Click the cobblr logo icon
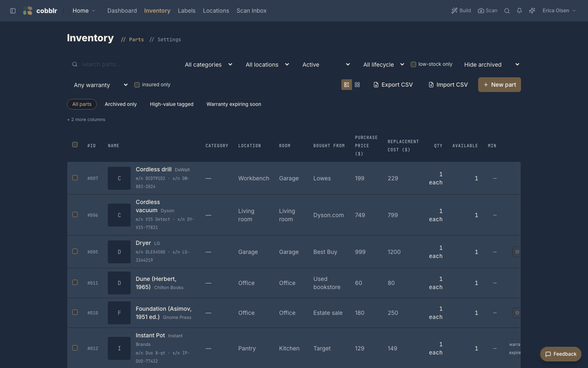This screenshot has width=588, height=368. pos(28,11)
